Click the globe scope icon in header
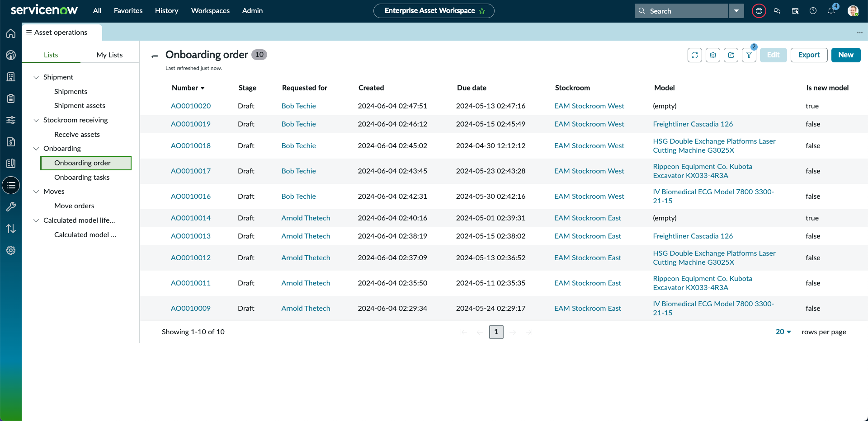Image resolution: width=868 pixels, height=421 pixels. (759, 11)
